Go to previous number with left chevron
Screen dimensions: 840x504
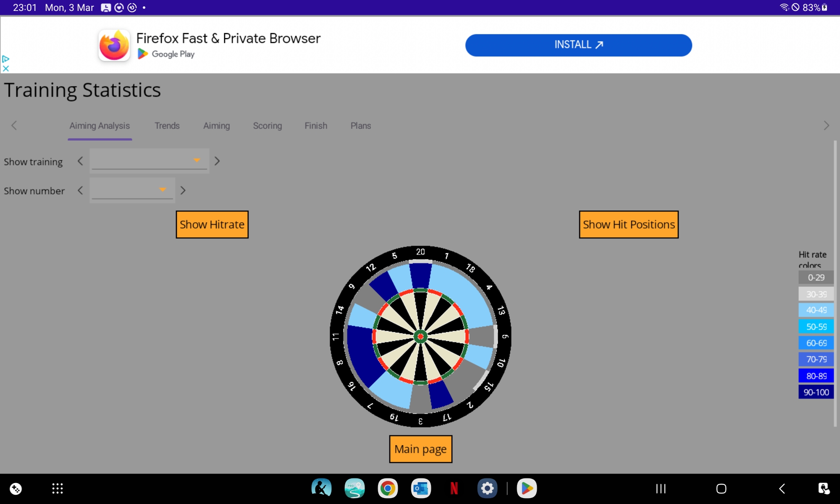click(80, 191)
